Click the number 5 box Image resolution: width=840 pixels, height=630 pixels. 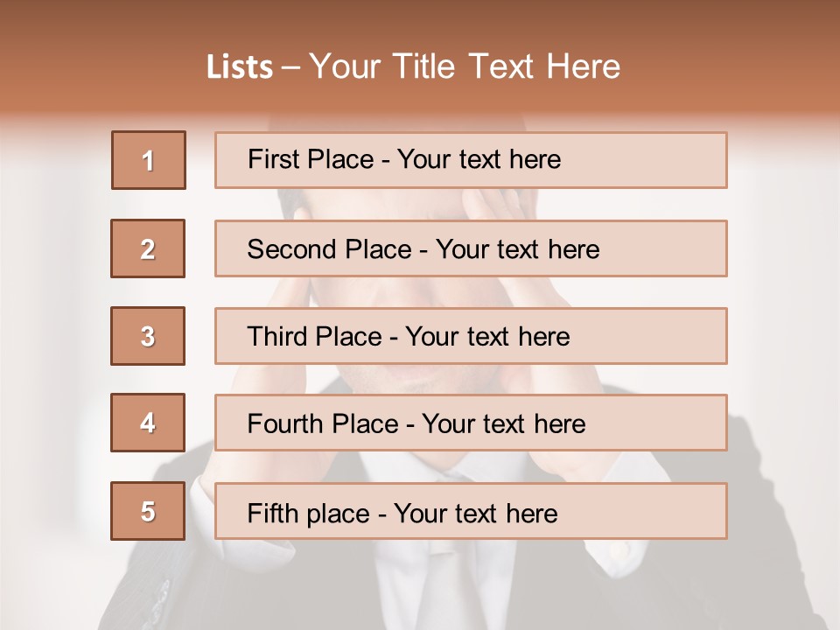click(x=148, y=511)
